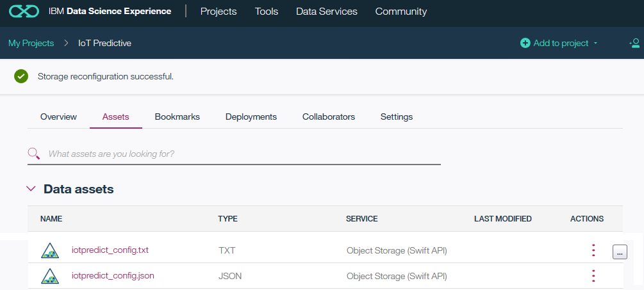Click the user profile icon
The height and width of the screenshot is (290, 644).
click(635, 43)
